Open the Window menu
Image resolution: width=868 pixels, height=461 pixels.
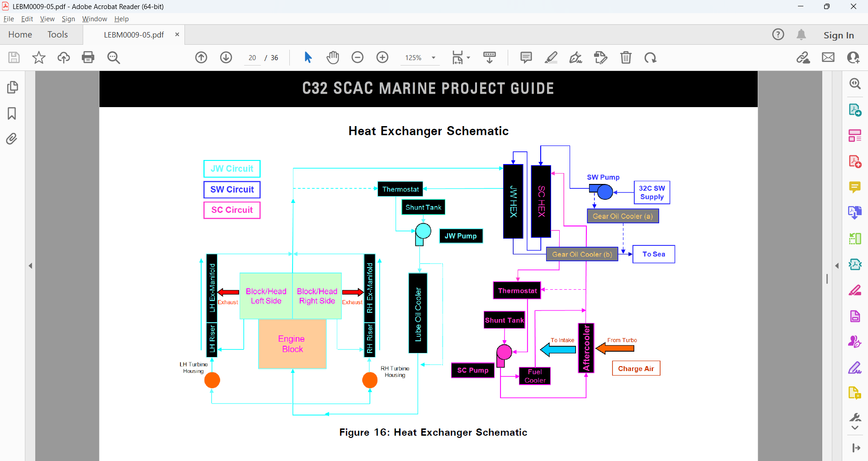click(x=94, y=19)
